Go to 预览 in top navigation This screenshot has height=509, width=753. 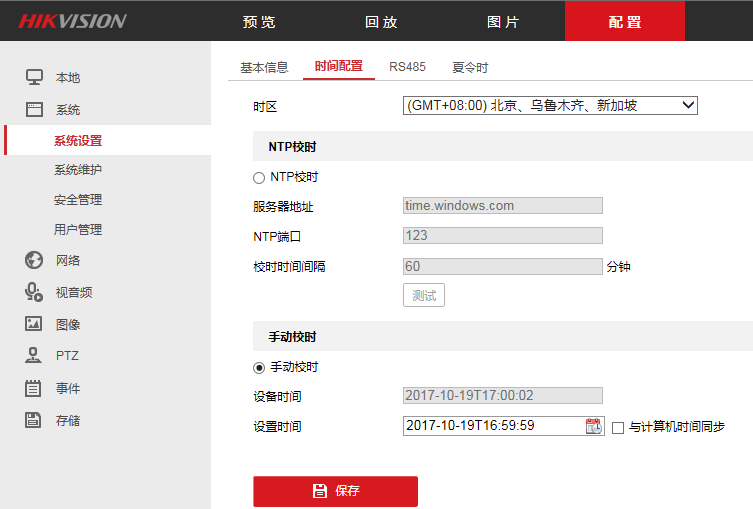(x=259, y=22)
